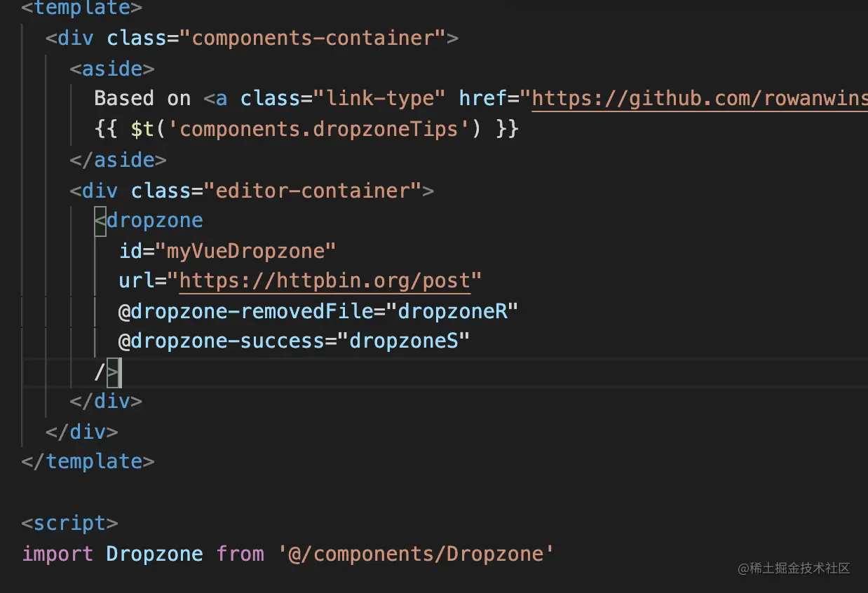Click the $t('components.dropzoneTips') expression
This screenshot has height=593, width=868.
click(x=306, y=128)
